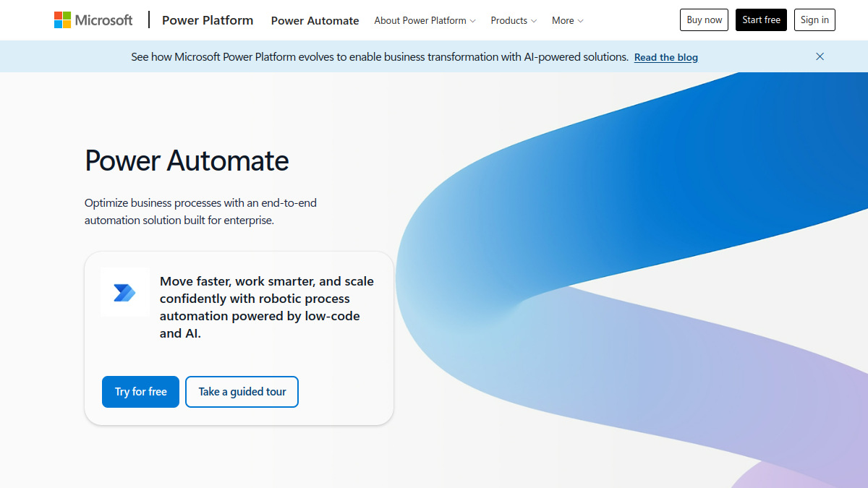The height and width of the screenshot is (488, 868).
Task: Click the 'Move faster, work smarter' card text
Action: (267, 307)
